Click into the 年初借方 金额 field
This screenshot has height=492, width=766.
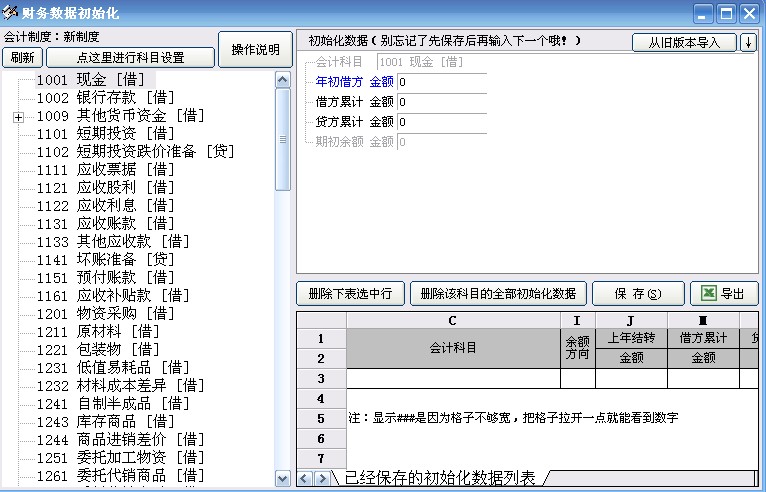click(x=442, y=82)
